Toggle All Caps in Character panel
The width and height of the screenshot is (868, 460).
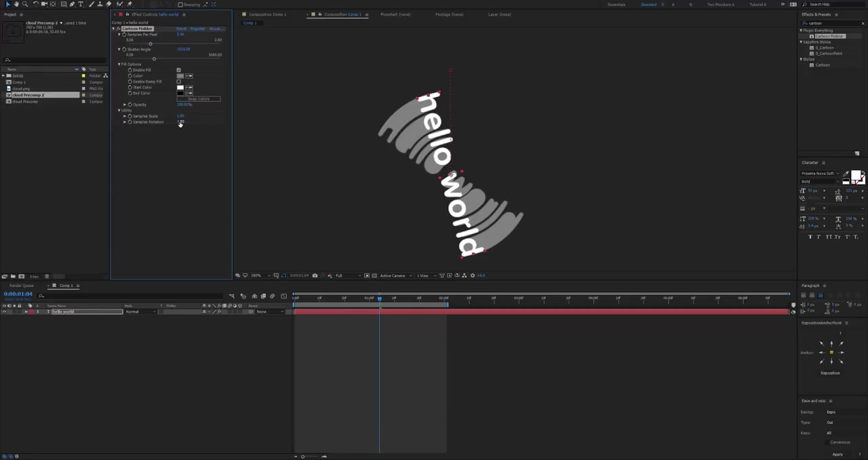pyautogui.click(x=828, y=237)
